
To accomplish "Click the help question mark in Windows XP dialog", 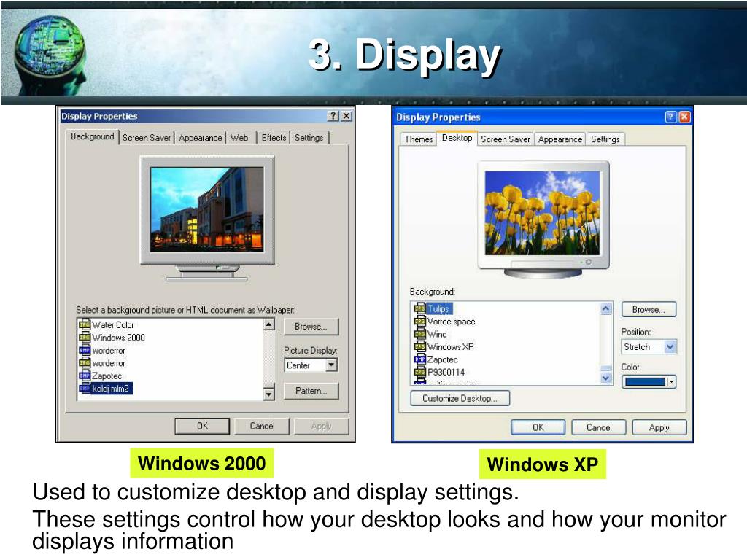I will [671, 117].
